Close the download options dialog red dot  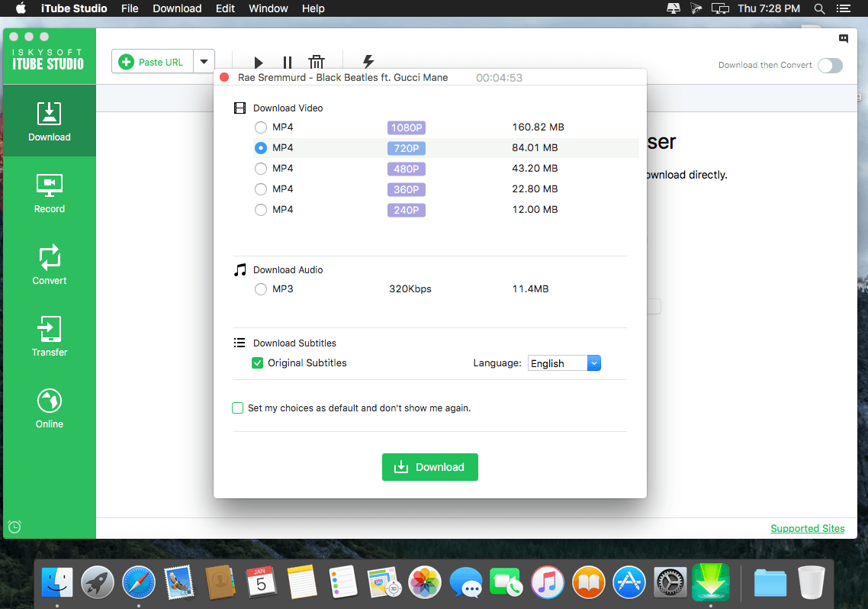point(224,78)
